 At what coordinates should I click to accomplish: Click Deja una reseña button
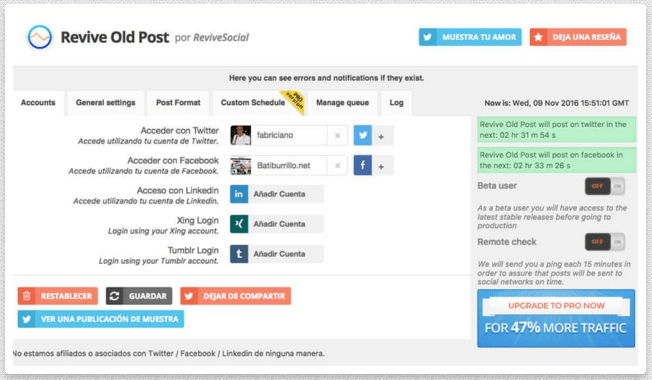tap(578, 37)
